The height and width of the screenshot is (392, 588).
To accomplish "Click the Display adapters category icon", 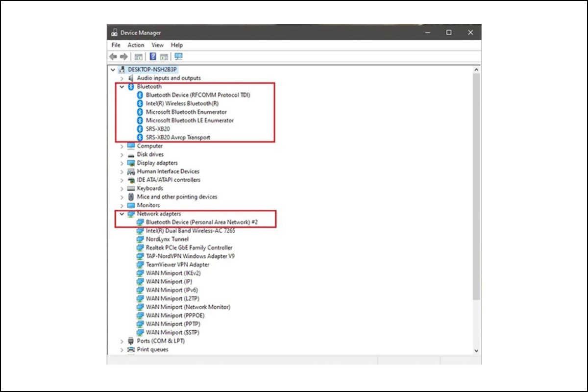I will (131, 163).
